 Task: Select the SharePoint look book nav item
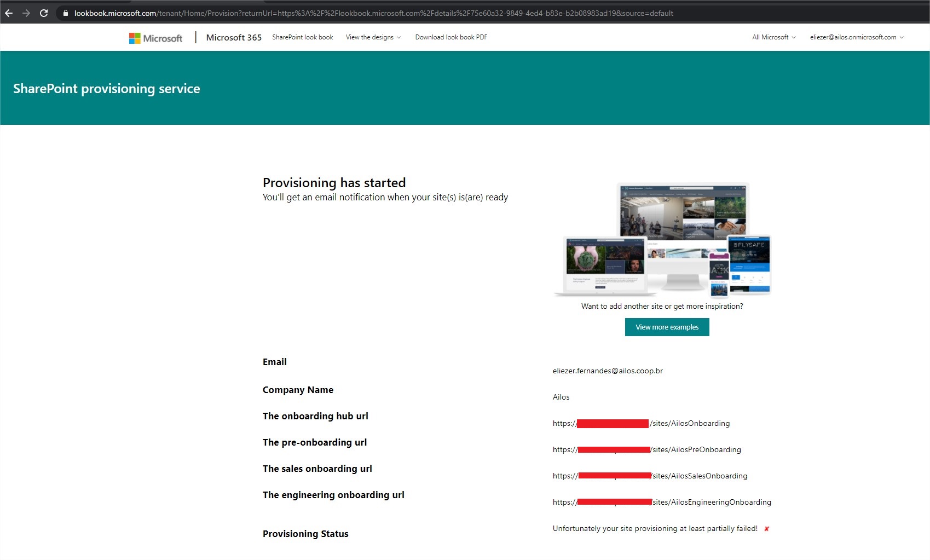click(303, 37)
